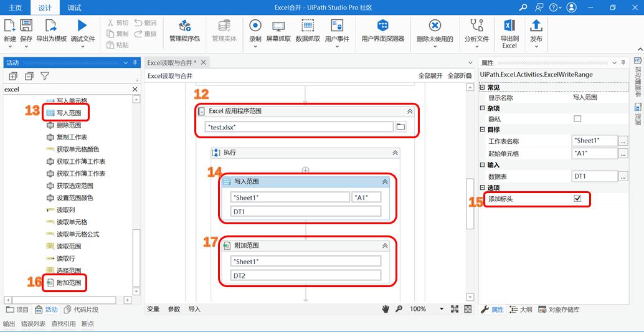Collapse the 目标 property section

[x=482, y=130]
